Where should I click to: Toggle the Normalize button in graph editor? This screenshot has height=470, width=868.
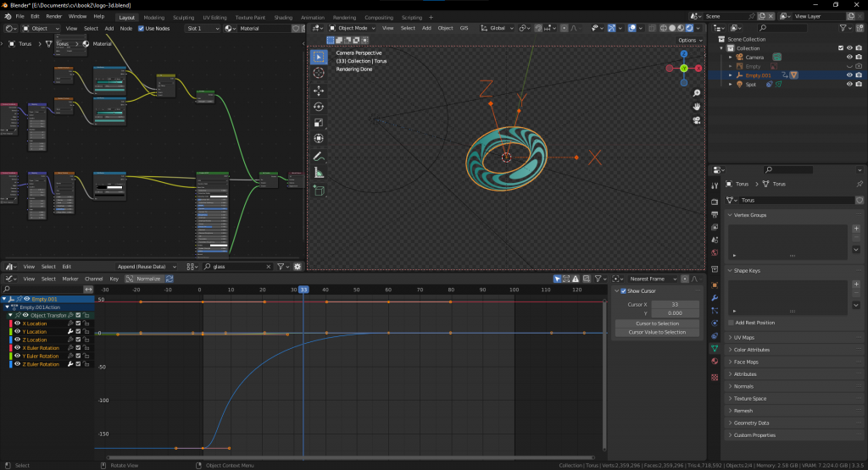click(x=143, y=279)
